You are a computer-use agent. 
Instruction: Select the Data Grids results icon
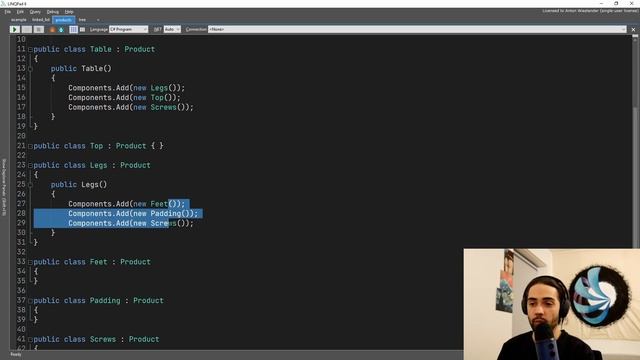pyautogui.click(x=82, y=29)
